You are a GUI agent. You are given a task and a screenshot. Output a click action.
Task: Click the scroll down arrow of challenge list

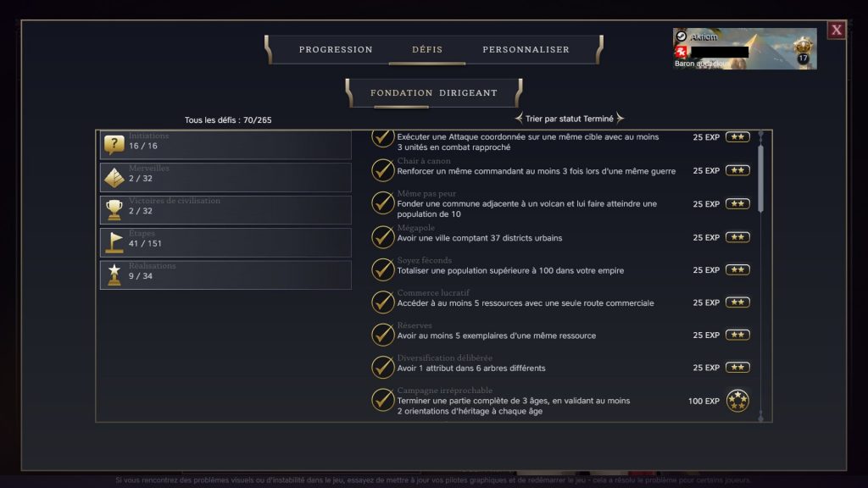[760, 416]
